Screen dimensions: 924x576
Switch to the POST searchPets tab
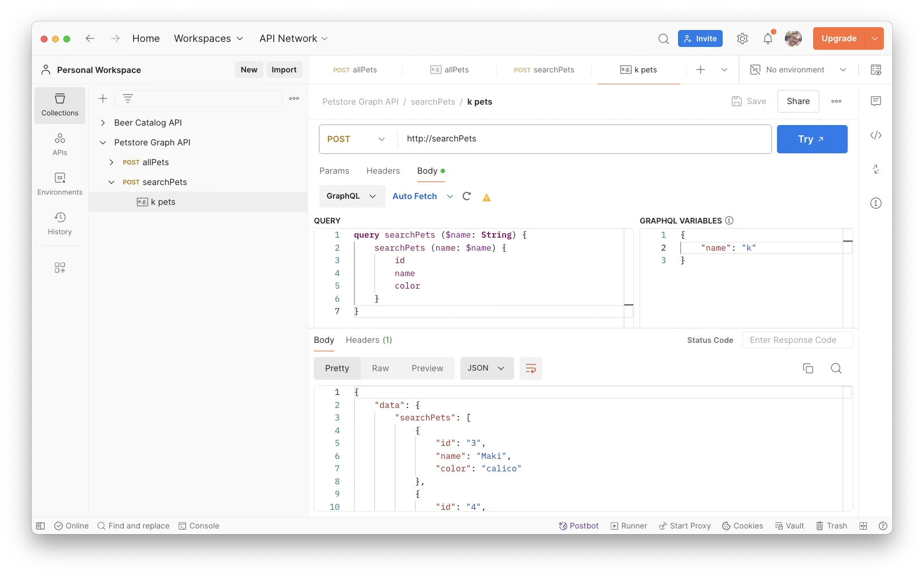pos(543,70)
